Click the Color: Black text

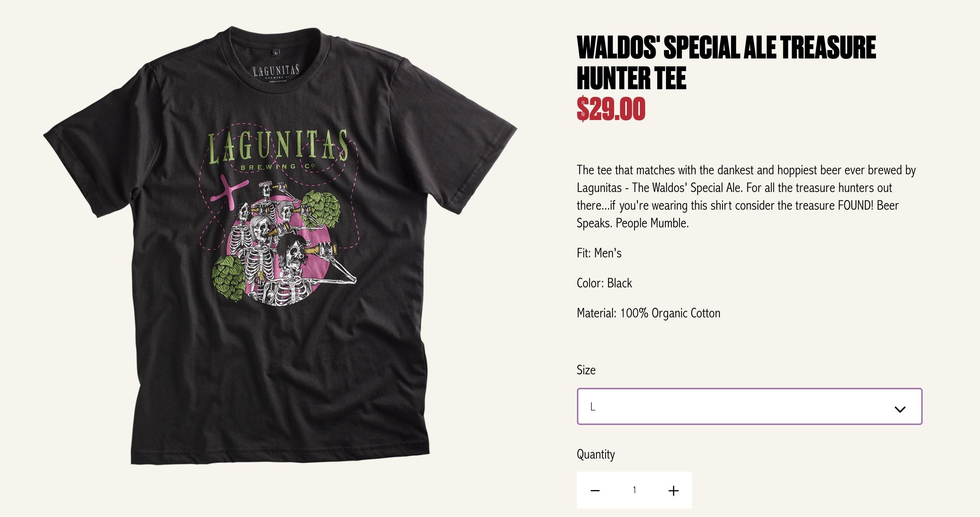604,283
